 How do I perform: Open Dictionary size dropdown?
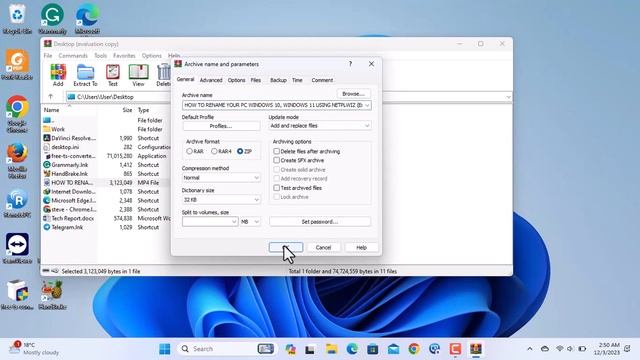(x=256, y=200)
